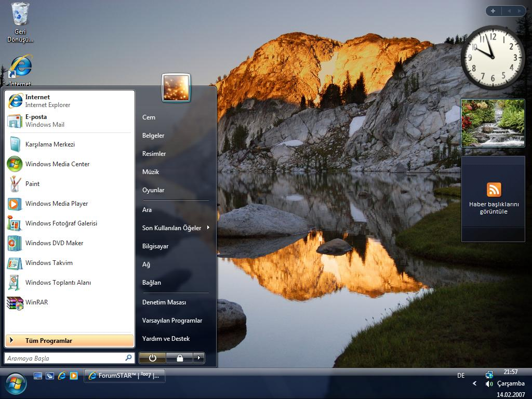Launch Windows Media Player from Start menu
The width and height of the screenshot is (532, 399).
(70, 204)
